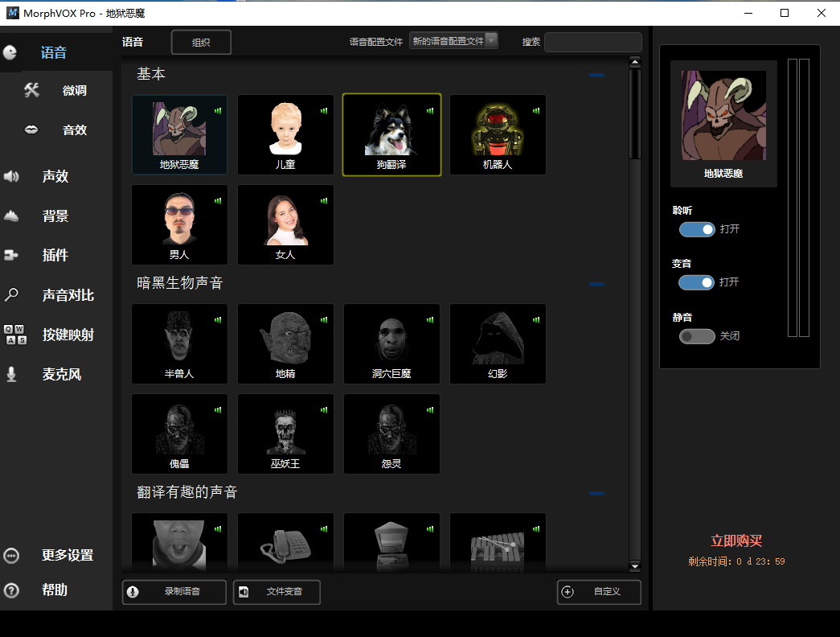840x637 pixels.
Task: Click the voice list scroll-down arrow
Action: [x=635, y=567]
